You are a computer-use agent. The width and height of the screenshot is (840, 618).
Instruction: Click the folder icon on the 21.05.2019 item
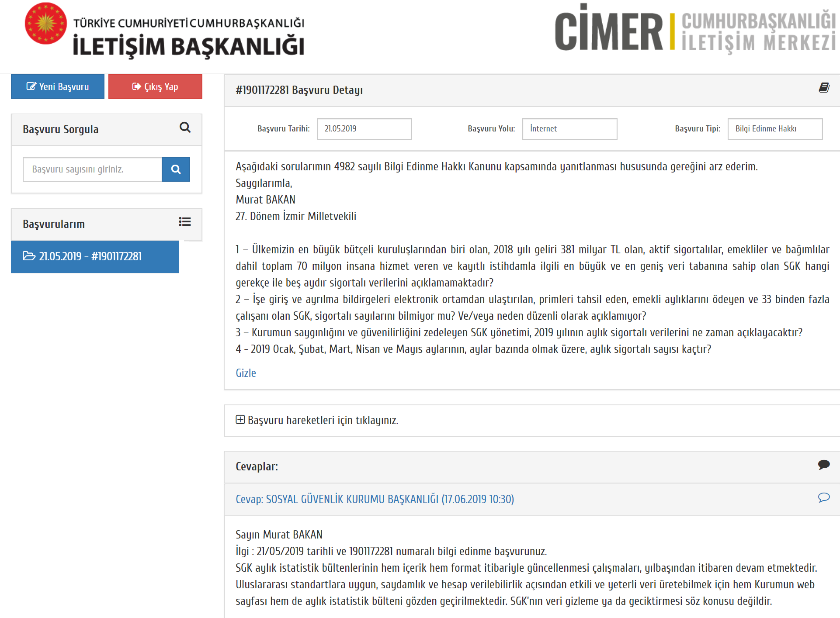(x=29, y=256)
